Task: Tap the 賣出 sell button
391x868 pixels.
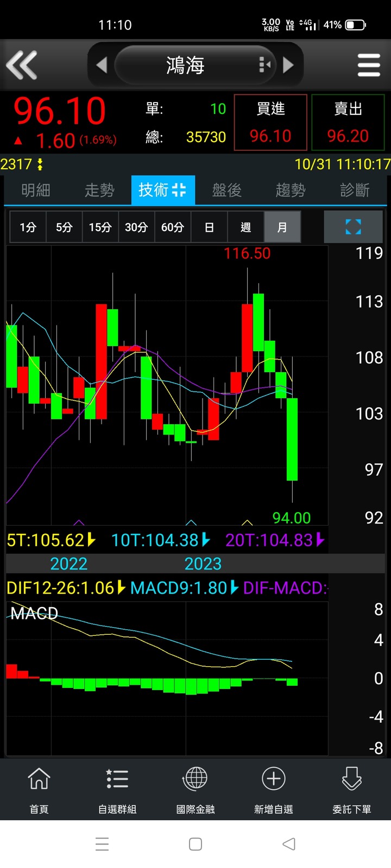Action: (348, 123)
